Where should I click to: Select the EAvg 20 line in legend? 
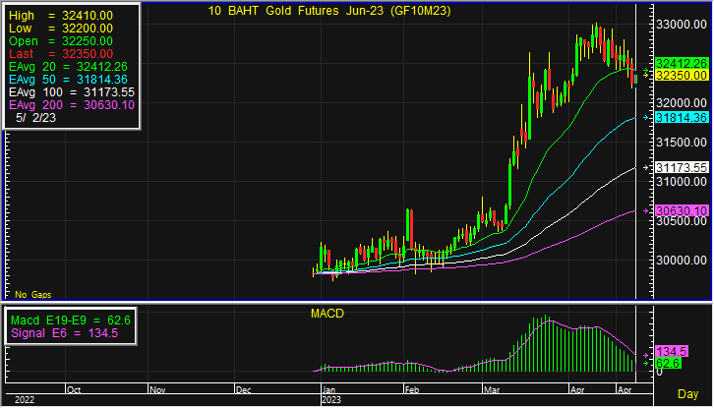[x=72, y=65]
